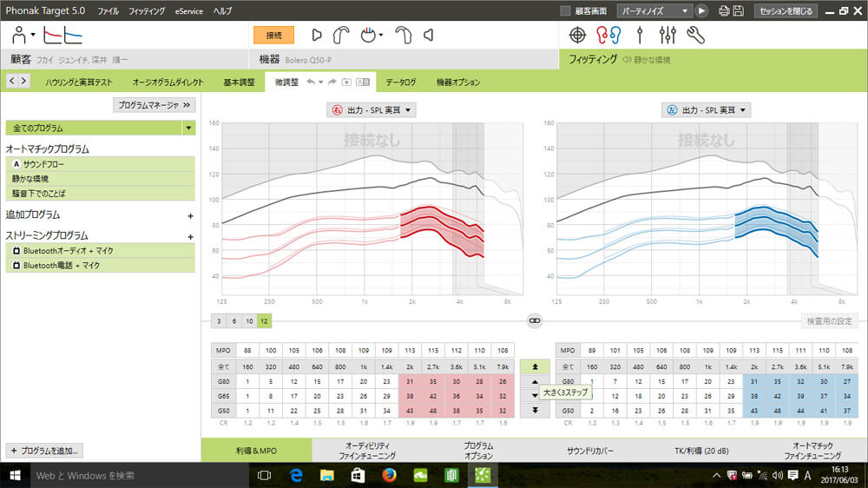This screenshot has width=868, height=488.
Task: Click セッションを閉じる button
Action: coord(786,10)
